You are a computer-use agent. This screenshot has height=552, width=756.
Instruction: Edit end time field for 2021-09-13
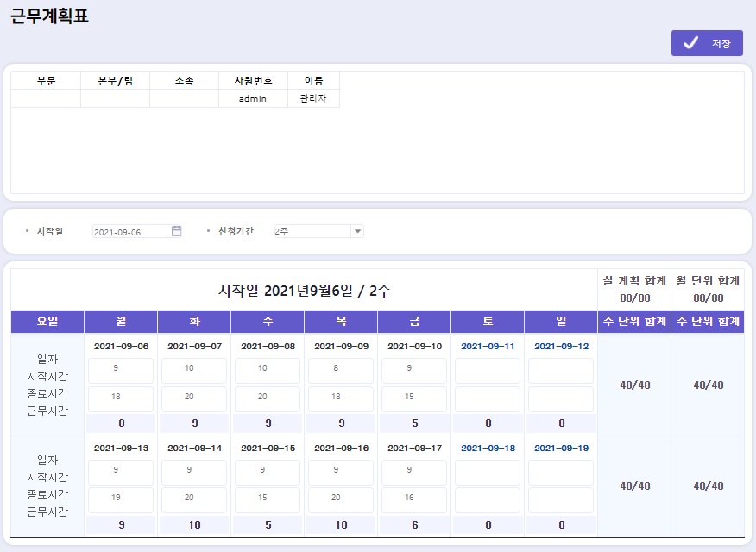click(x=121, y=500)
